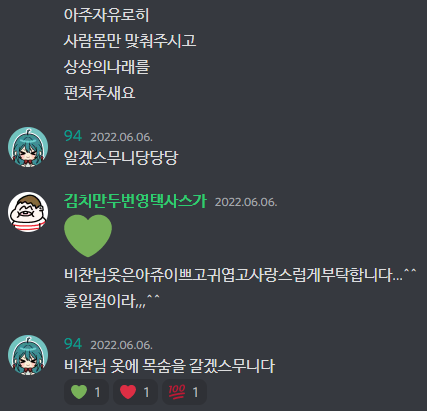Image resolution: width=427 pixels, height=411 pixels.
Task: Select the message line 사람몸만 맟춰주시고
Action: tap(130, 41)
